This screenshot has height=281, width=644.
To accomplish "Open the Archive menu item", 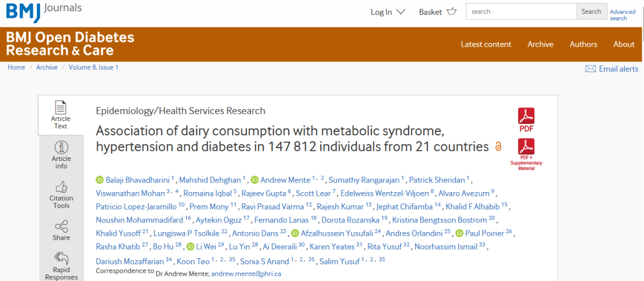I will point(540,44).
